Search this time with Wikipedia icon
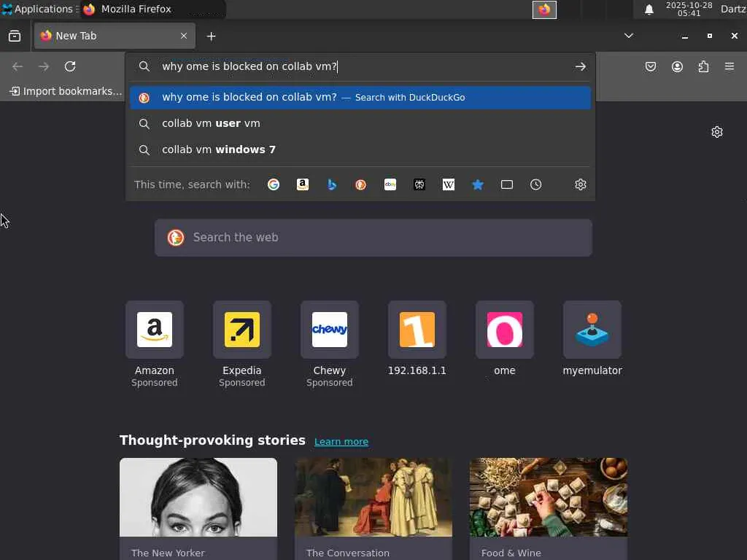Screen dimensions: 747x560 point(449,184)
